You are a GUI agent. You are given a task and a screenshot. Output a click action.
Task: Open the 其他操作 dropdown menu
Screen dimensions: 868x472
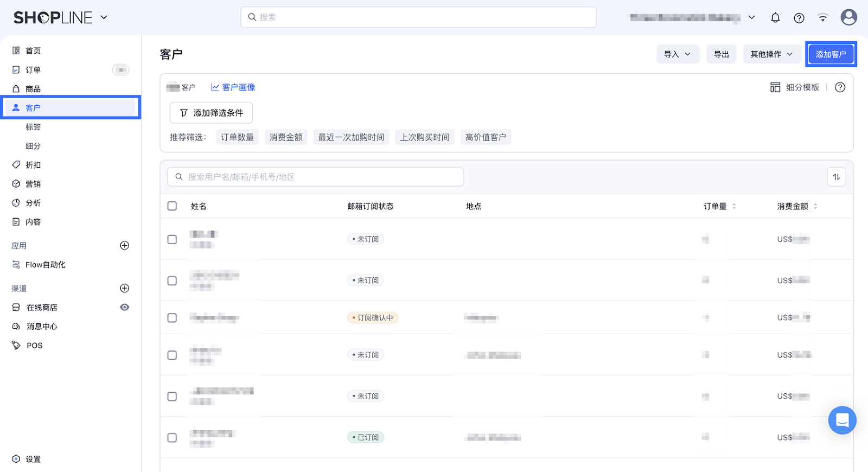click(x=771, y=54)
